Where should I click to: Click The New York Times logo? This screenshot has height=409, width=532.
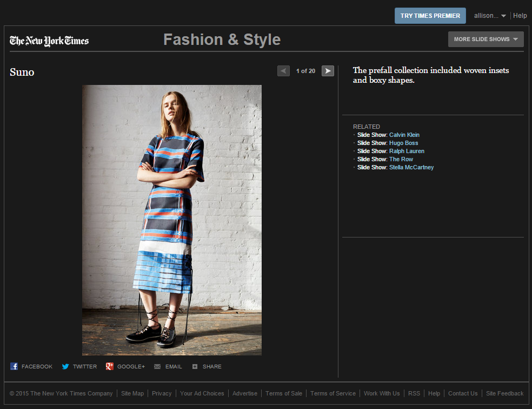click(49, 41)
